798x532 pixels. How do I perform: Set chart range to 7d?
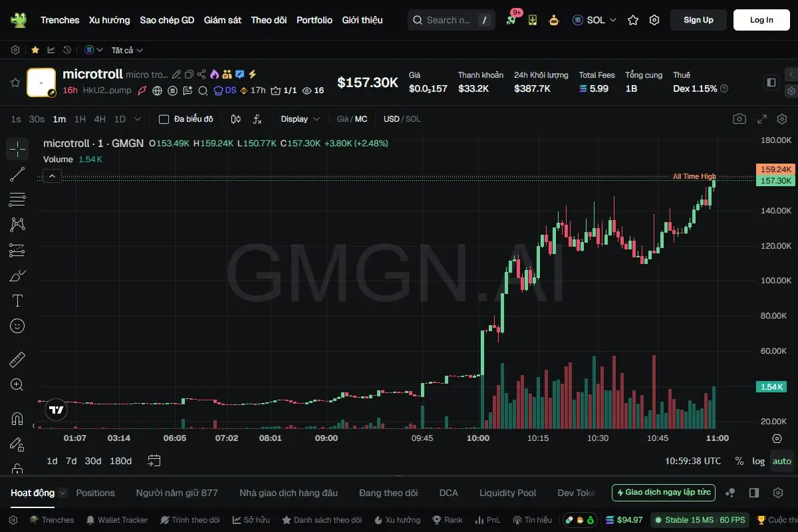(x=71, y=461)
